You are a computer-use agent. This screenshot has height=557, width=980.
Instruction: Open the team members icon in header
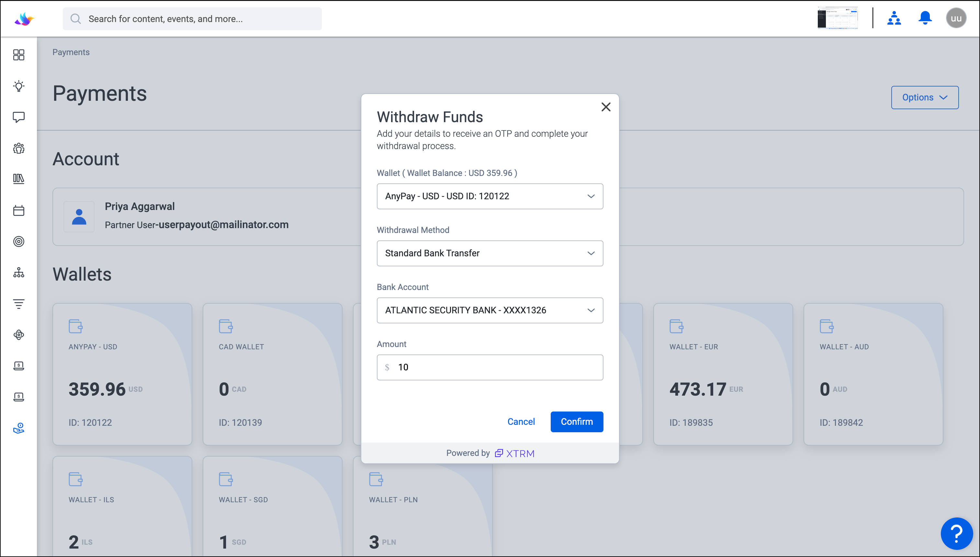(x=894, y=18)
